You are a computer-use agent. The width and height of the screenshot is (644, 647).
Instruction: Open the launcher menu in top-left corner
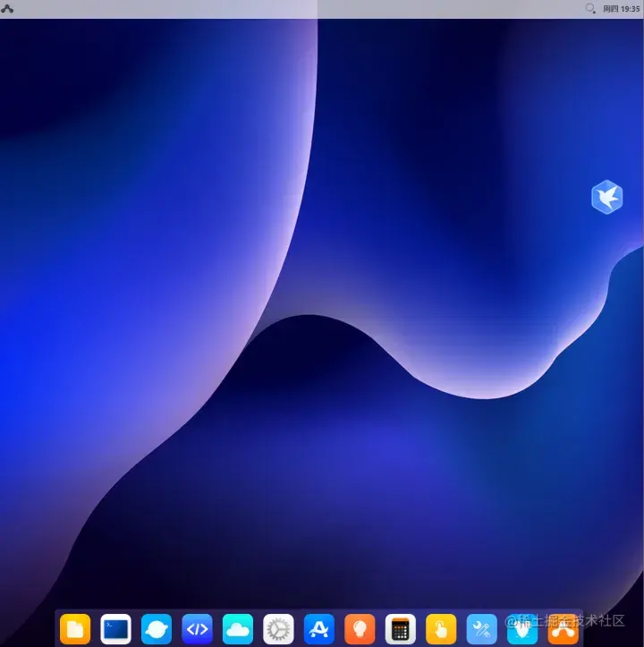[x=7, y=9]
